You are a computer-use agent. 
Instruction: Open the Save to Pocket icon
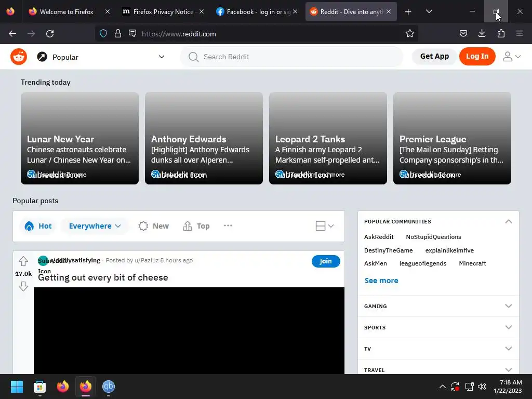(x=463, y=33)
